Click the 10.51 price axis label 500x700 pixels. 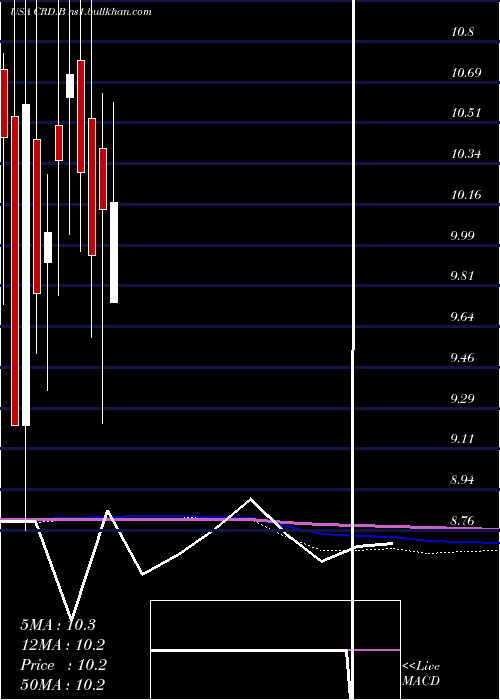[466, 113]
